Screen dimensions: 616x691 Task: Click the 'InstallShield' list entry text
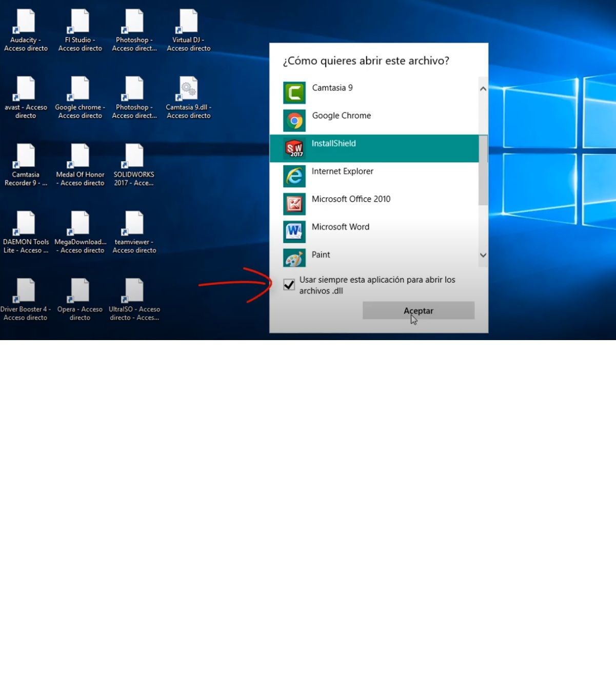click(x=333, y=143)
